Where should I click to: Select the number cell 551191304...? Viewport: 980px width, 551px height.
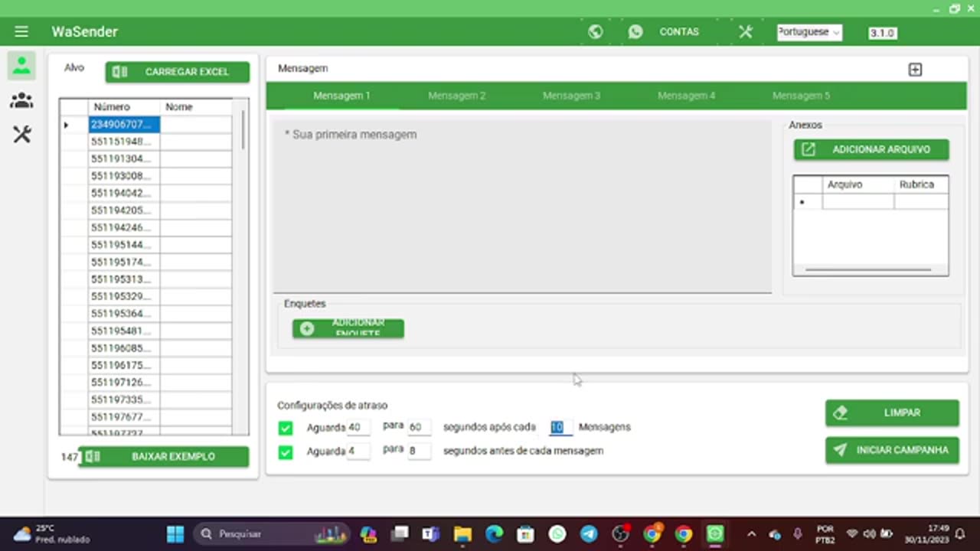coord(124,158)
